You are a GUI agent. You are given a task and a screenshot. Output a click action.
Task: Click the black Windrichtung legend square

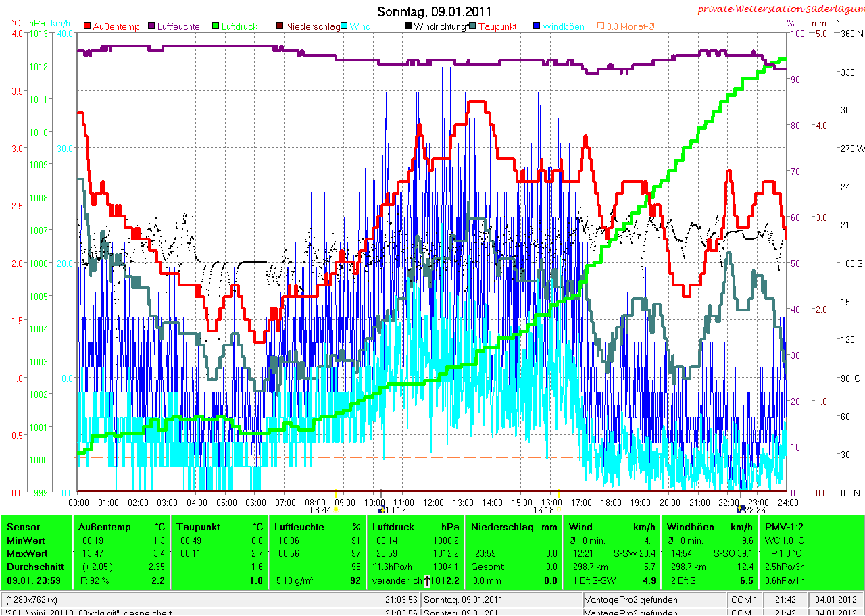[x=407, y=26]
